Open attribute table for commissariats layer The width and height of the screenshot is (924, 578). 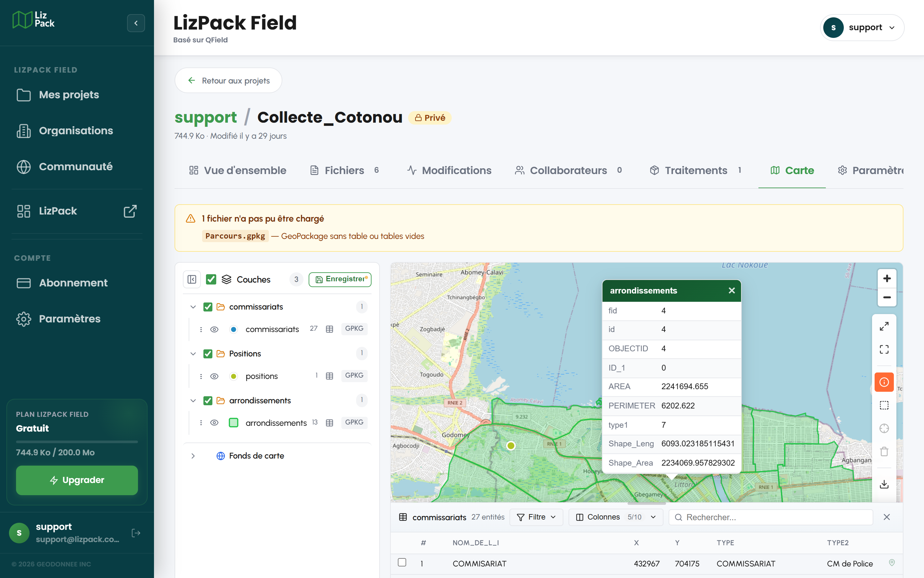[x=329, y=329]
